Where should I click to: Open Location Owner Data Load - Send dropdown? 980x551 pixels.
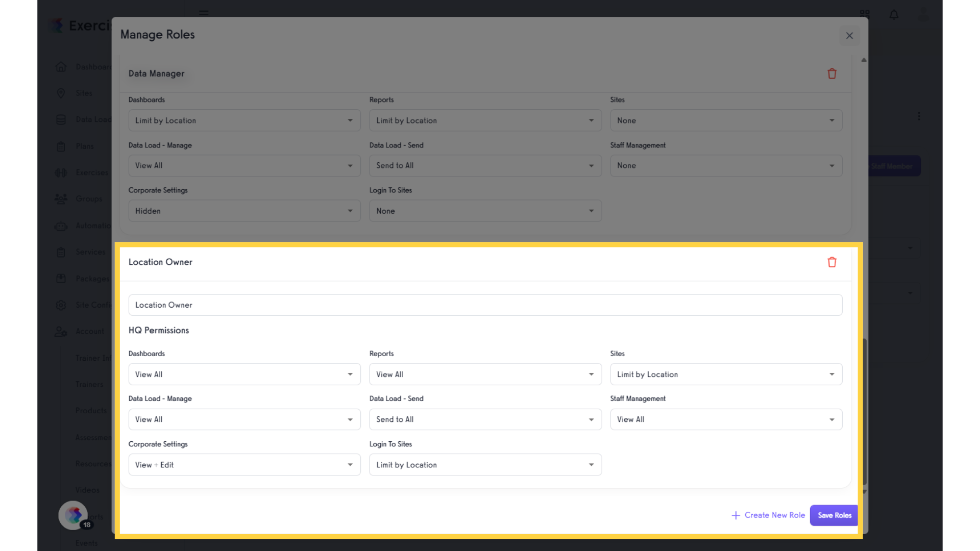(x=485, y=419)
